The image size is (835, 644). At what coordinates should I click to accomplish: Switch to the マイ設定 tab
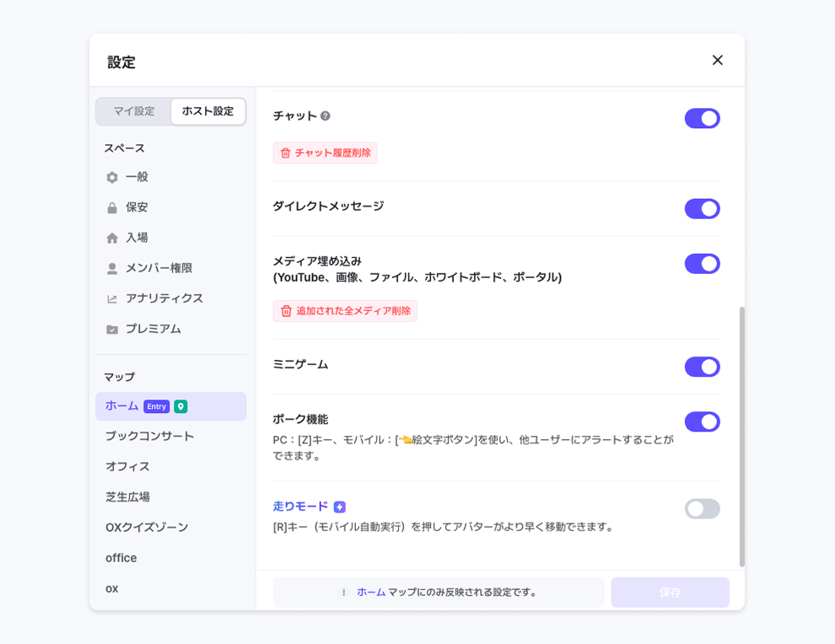pos(134,111)
